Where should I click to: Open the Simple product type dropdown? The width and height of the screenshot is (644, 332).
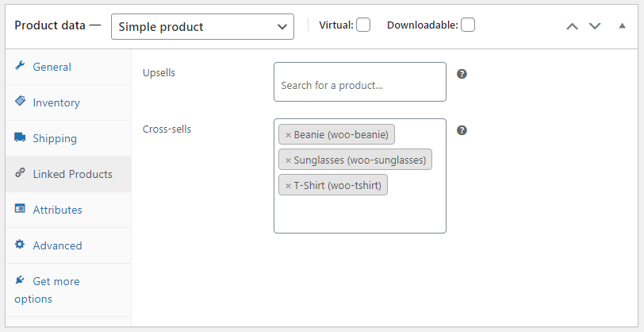tap(202, 26)
